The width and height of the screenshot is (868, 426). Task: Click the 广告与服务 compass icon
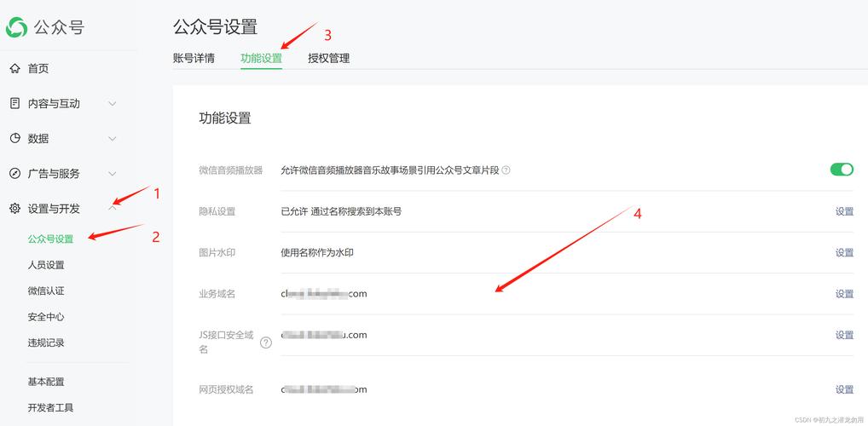click(x=14, y=173)
